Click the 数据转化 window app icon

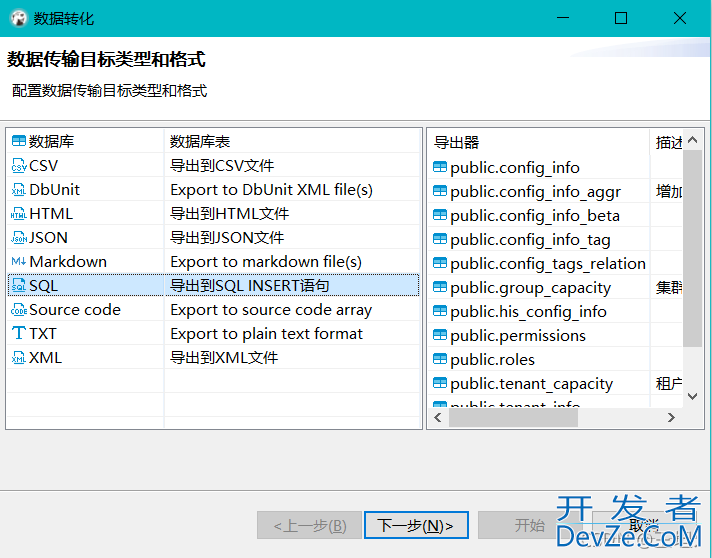tap(19, 18)
